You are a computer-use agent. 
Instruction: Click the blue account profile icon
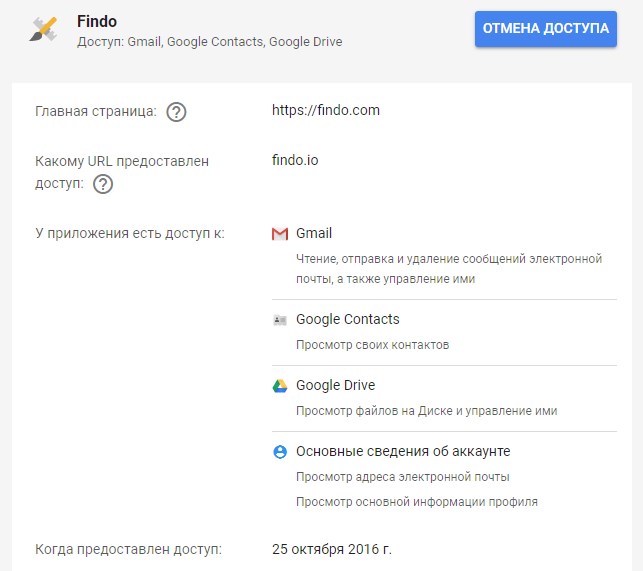coord(280,452)
